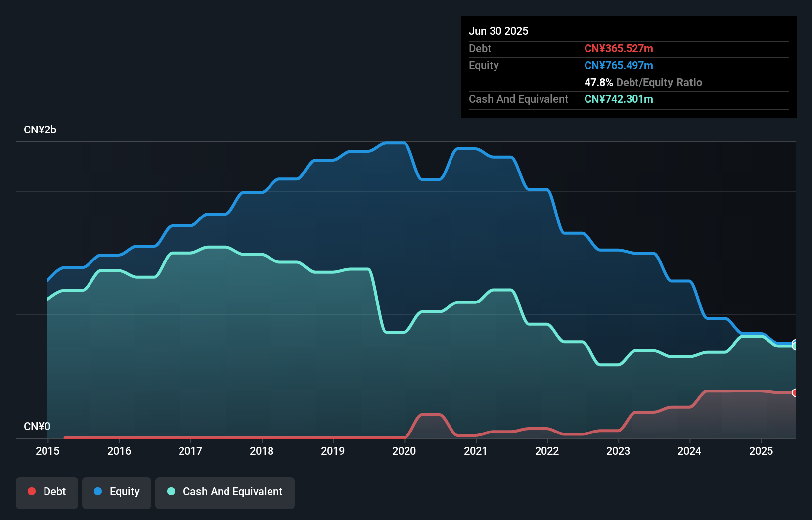Click the blue Equity legend dot
This screenshot has height=520, width=812.
pos(98,491)
